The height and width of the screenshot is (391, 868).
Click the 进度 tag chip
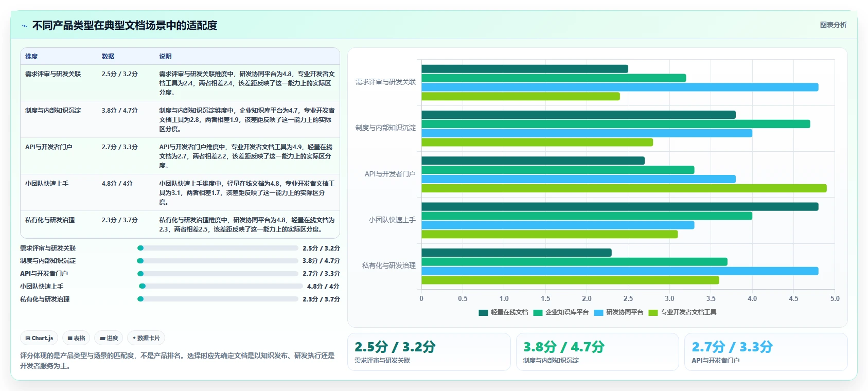pos(109,338)
